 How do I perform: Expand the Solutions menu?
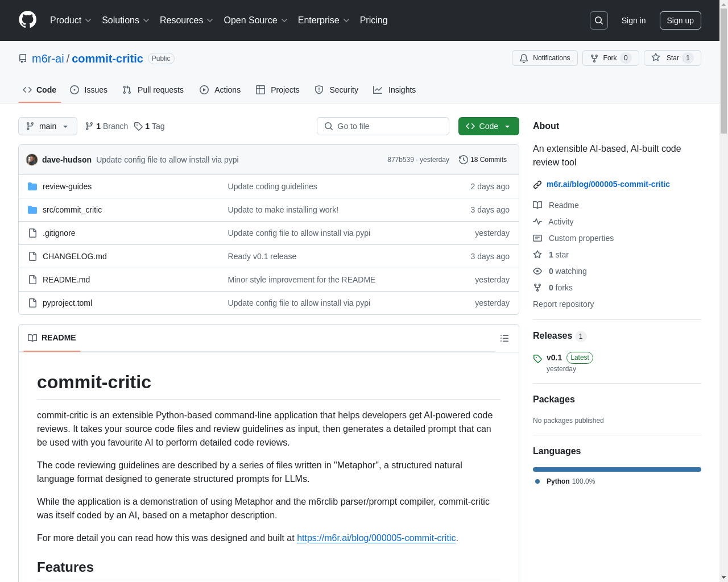[x=126, y=20]
